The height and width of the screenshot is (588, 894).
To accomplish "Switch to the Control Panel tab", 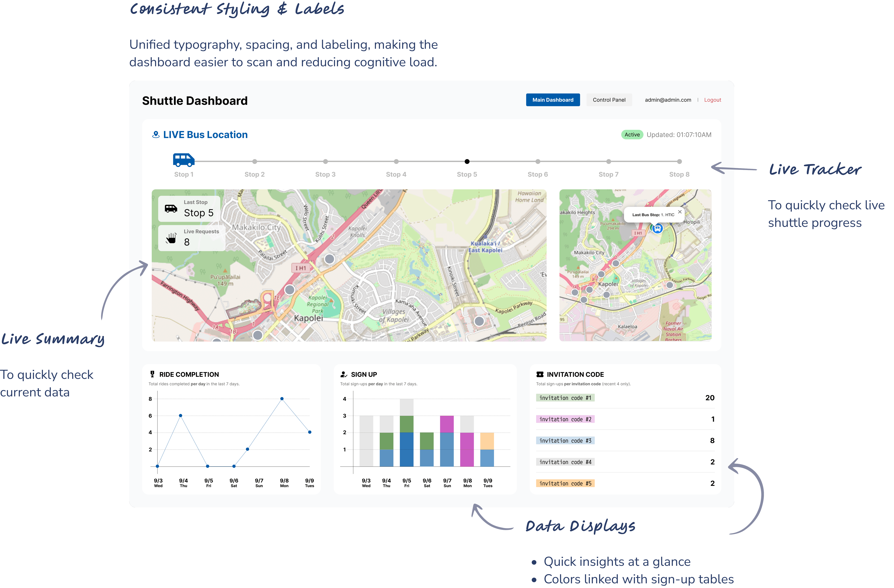I will point(609,100).
